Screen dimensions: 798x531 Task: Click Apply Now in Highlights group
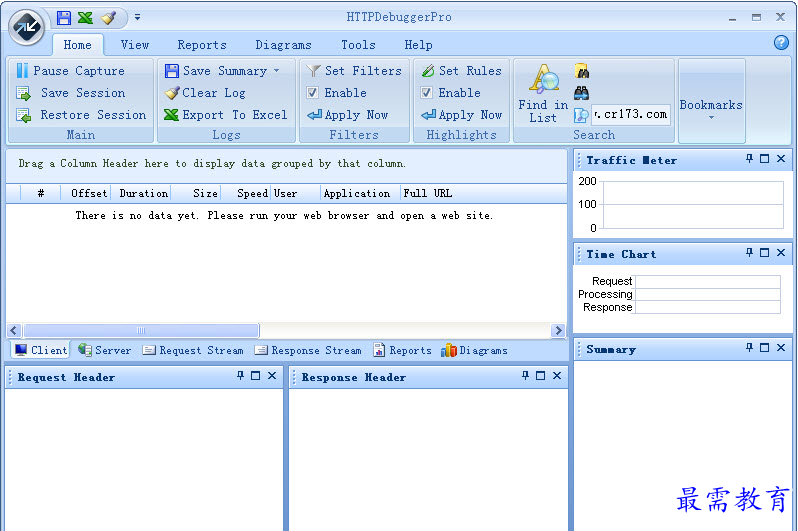tap(462, 115)
